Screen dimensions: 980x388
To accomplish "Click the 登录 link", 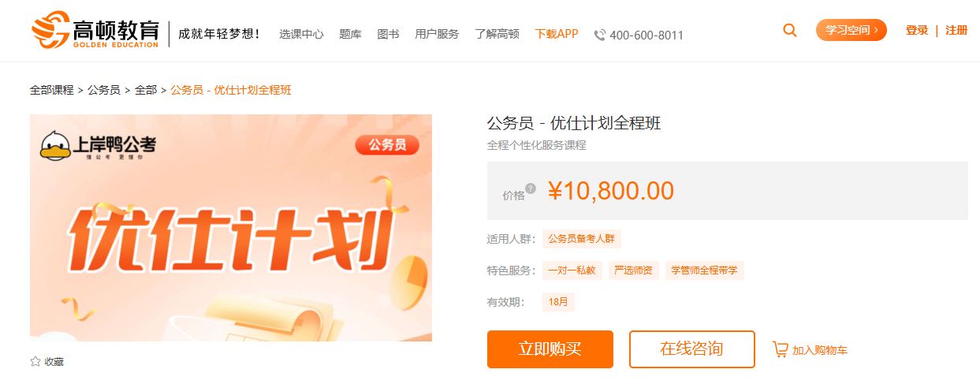I will point(917,30).
